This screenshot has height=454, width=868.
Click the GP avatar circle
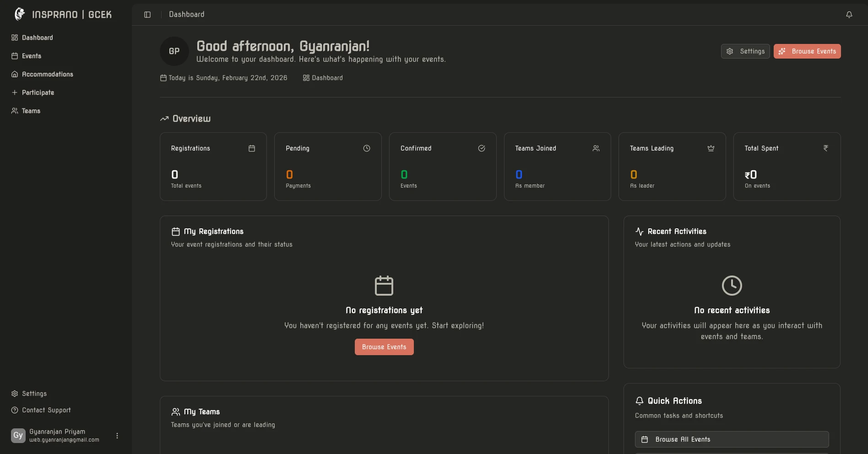click(x=174, y=51)
